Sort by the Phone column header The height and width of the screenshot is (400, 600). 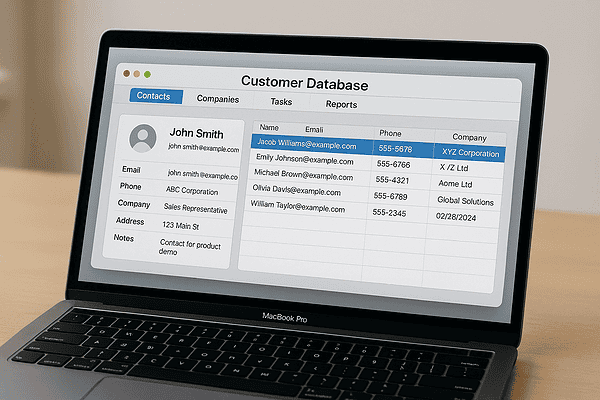pos(390,133)
